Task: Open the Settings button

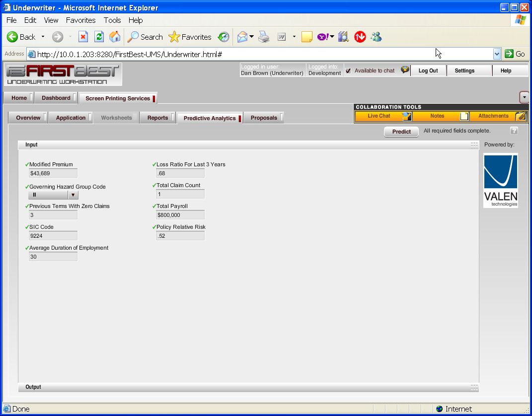Action: [x=464, y=70]
